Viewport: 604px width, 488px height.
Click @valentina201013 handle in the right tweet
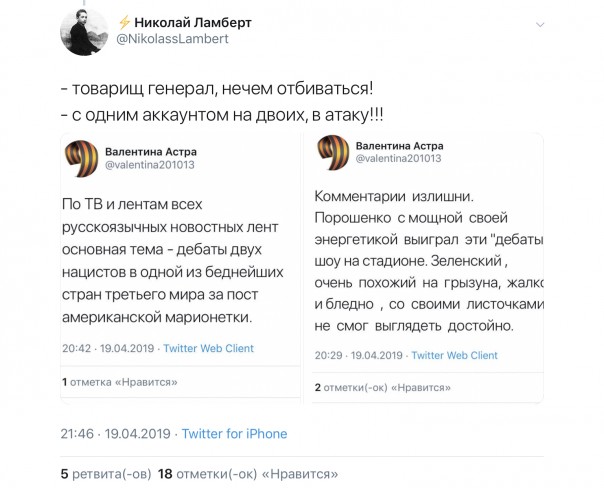point(400,159)
